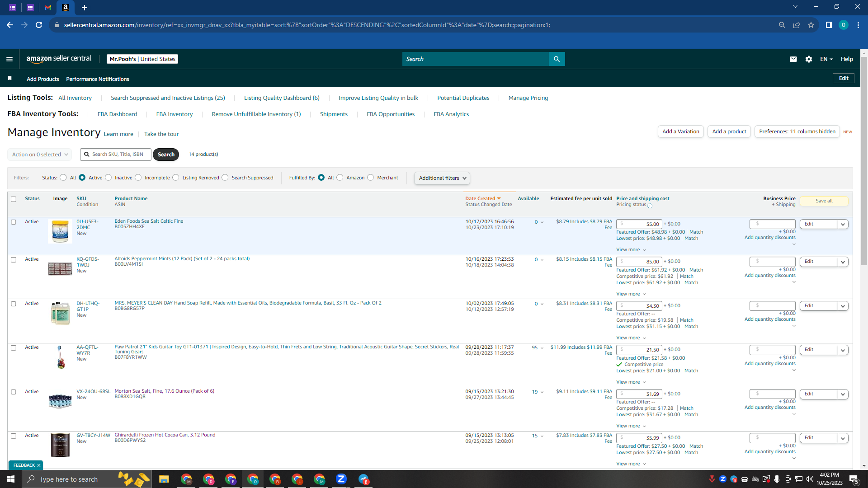868x488 pixels.
Task: Check the select-all products checkbox
Action: coord(14,199)
